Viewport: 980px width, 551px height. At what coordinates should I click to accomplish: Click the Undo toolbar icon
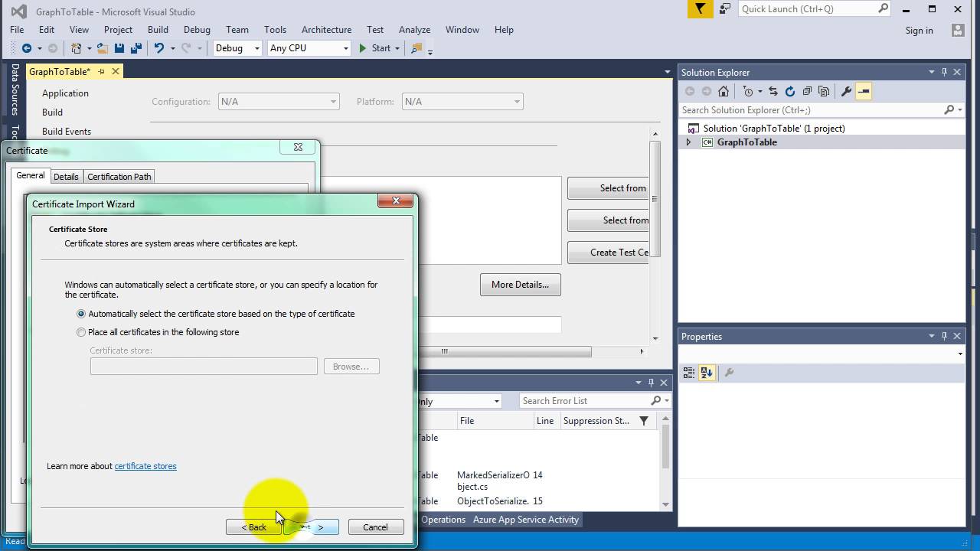point(158,48)
